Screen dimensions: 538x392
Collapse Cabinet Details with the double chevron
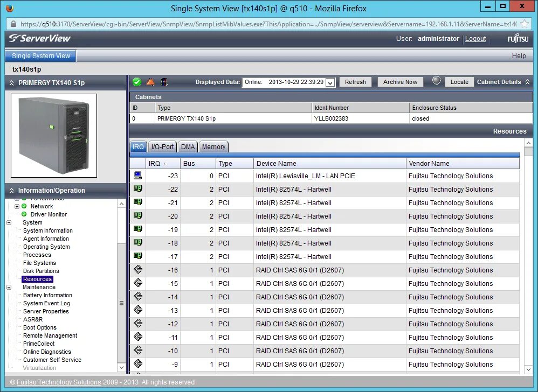click(527, 82)
